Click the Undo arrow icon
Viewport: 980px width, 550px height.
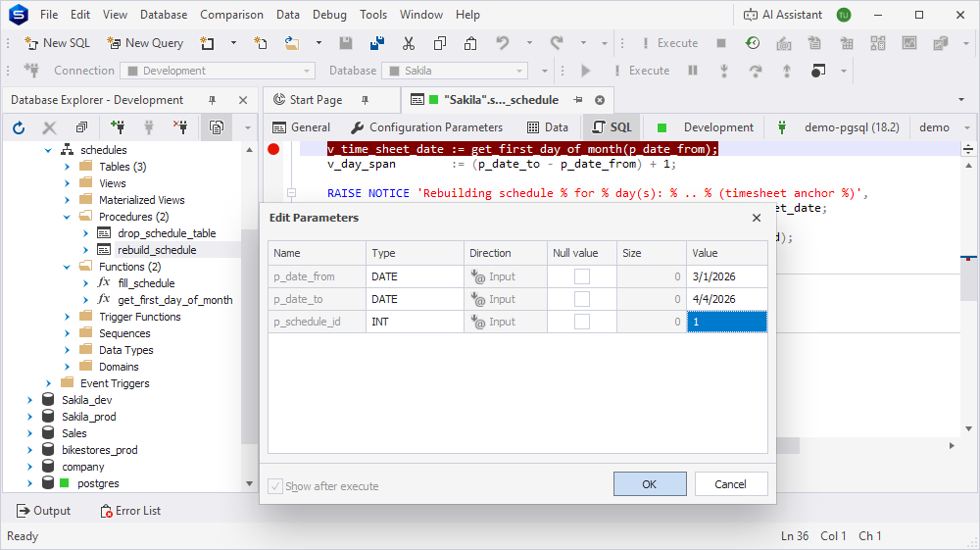[503, 43]
